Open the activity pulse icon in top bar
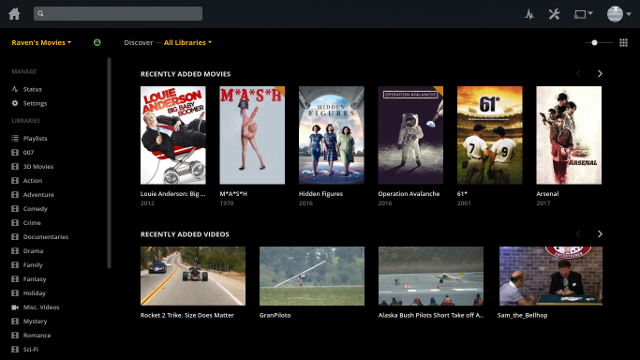 (x=529, y=14)
